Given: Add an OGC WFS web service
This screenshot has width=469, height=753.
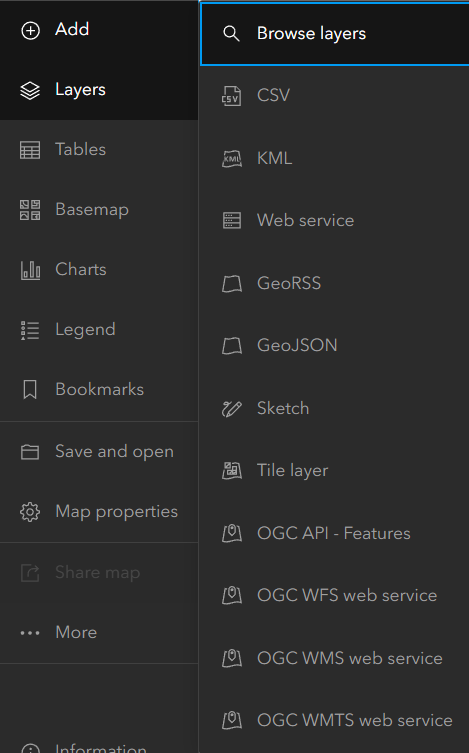Looking at the screenshot, I should 335,595.
